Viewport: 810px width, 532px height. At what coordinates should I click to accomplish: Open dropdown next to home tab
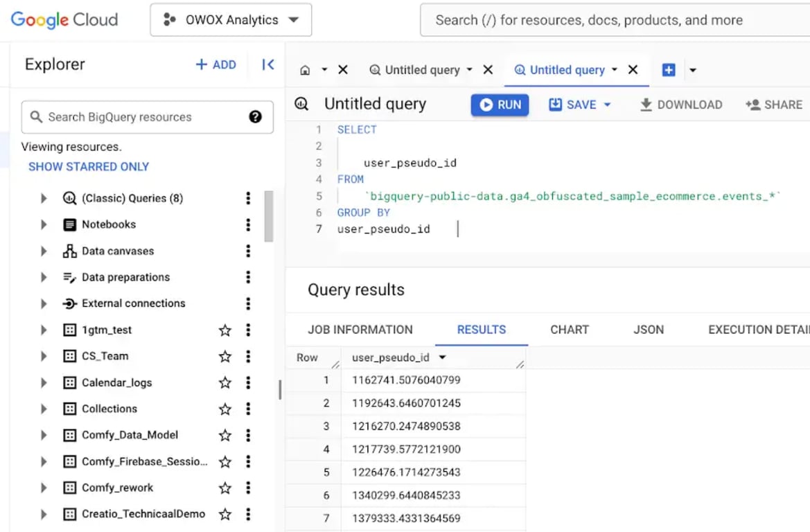pos(324,69)
